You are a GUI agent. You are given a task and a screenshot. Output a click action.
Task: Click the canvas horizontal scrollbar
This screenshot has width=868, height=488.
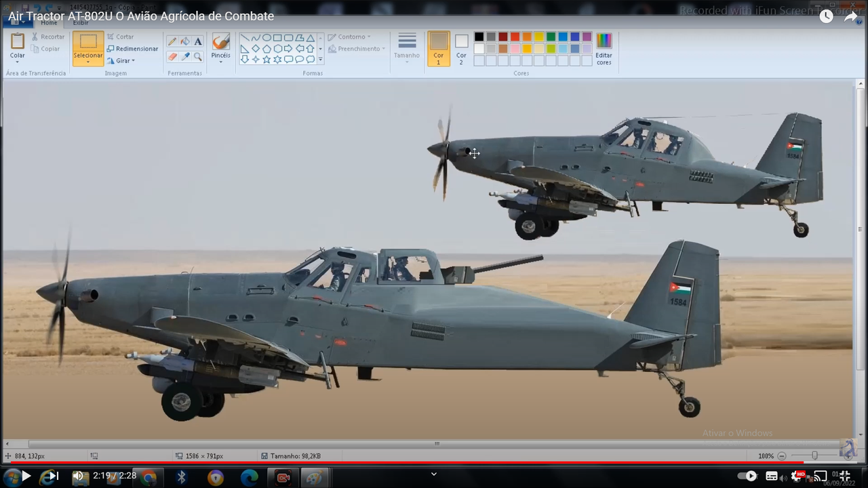pos(437,443)
